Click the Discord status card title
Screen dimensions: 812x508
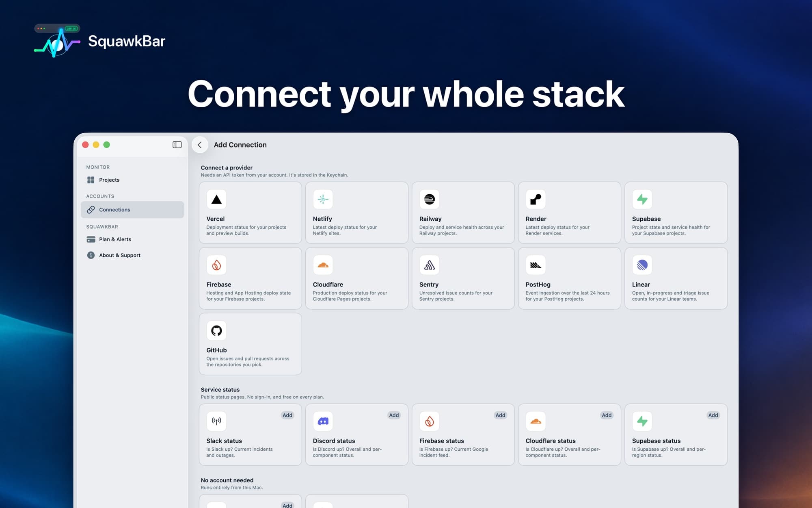[x=334, y=441]
